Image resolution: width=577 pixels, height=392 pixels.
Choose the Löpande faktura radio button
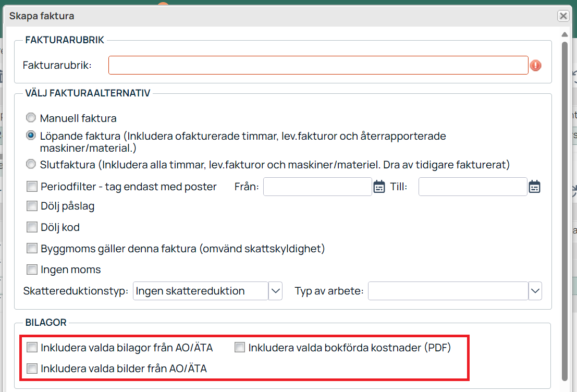(31, 136)
